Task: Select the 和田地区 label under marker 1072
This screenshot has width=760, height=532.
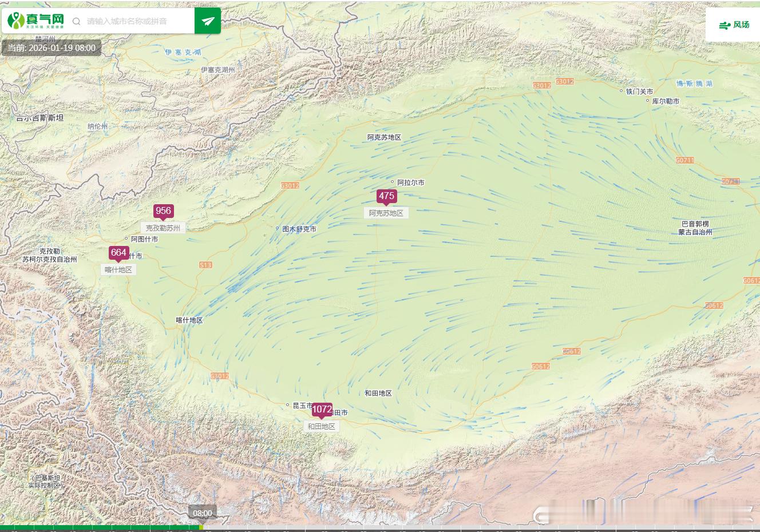Action: click(322, 426)
